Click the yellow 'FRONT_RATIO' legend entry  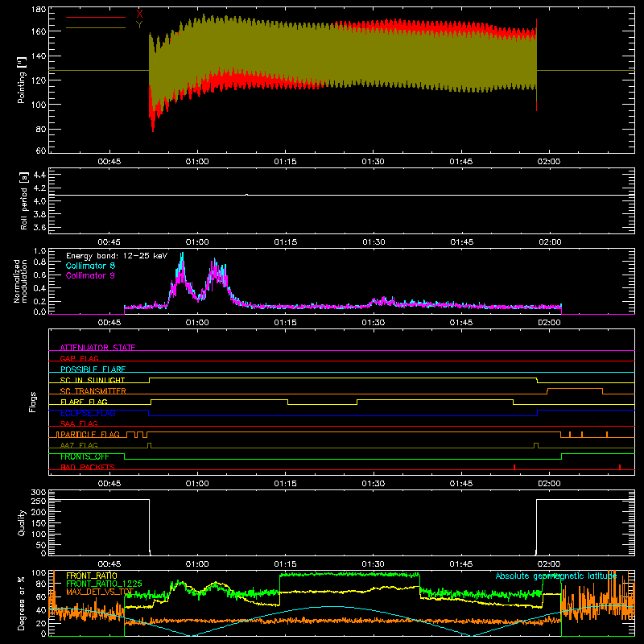pyautogui.click(x=92, y=576)
